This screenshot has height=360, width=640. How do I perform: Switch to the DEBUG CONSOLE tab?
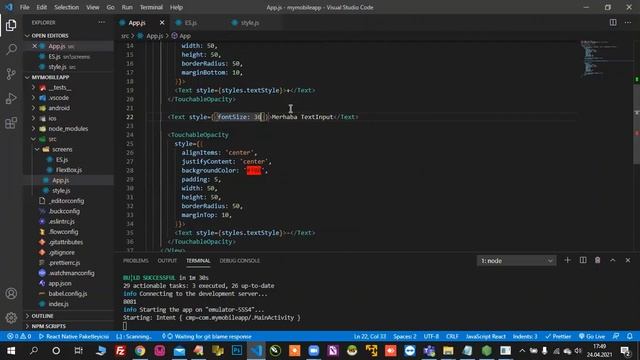tap(240, 261)
